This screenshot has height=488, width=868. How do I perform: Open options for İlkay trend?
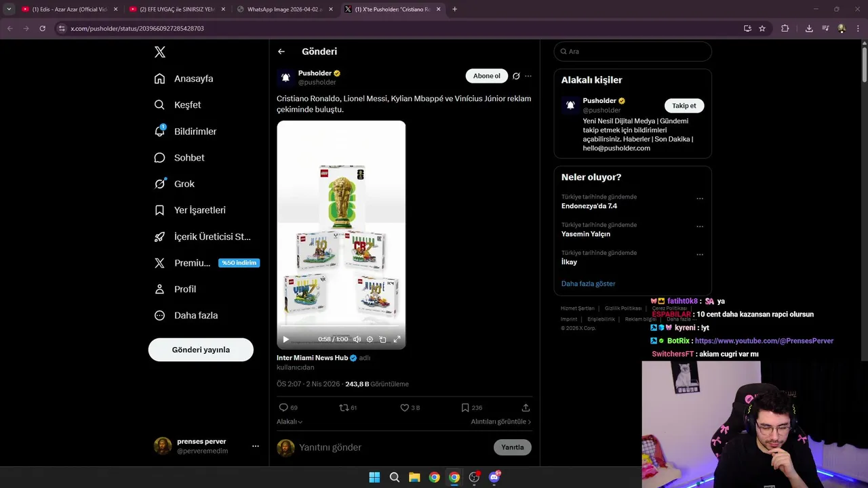tap(700, 255)
